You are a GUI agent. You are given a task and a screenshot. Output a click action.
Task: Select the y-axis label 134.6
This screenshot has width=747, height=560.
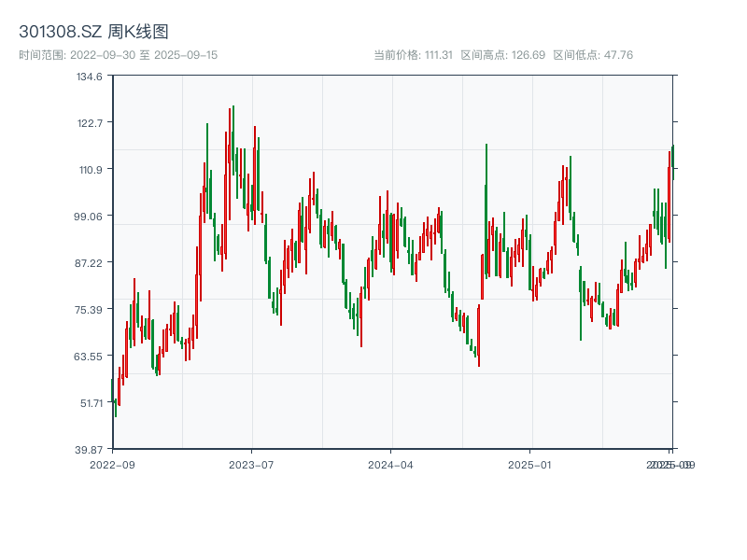pyautogui.click(x=90, y=78)
